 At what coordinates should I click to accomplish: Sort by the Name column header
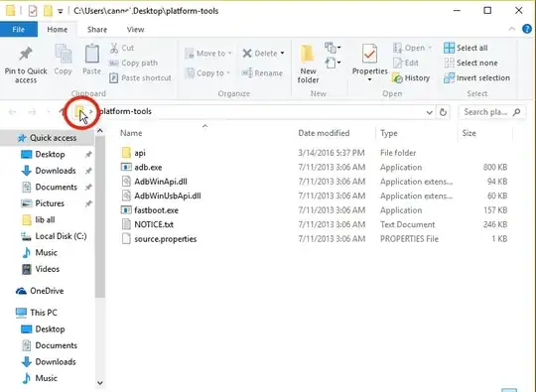(x=131, y=133)
